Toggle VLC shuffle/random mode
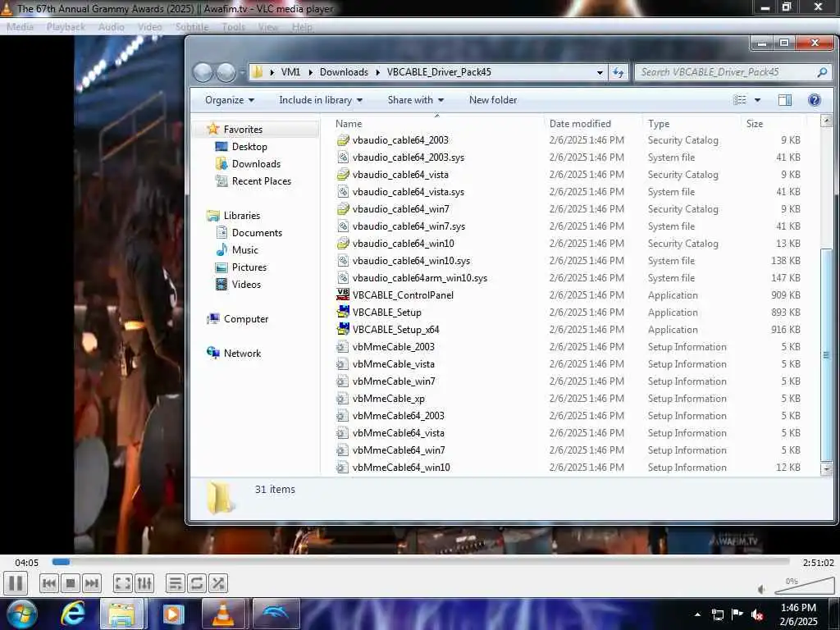 218,583
